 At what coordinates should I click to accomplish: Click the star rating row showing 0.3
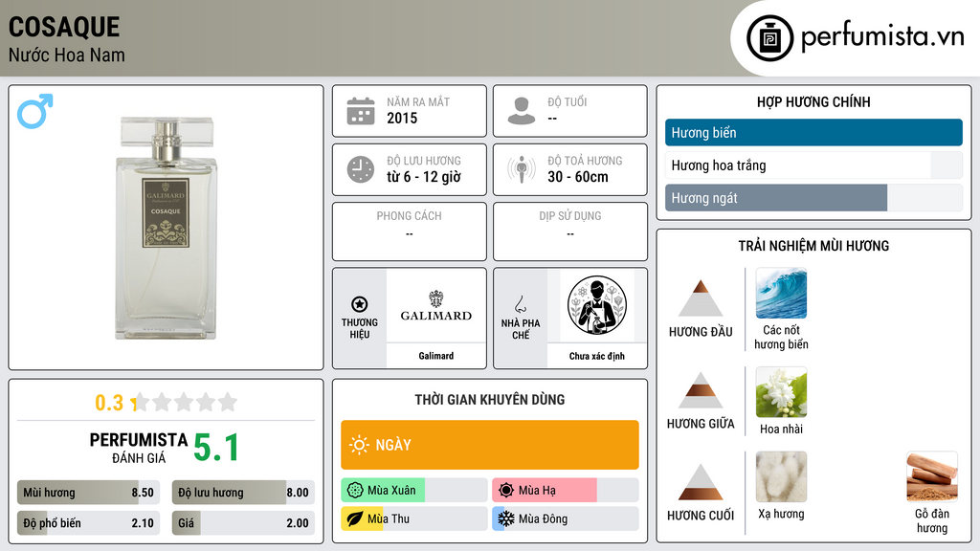click(x=167, y=403)
